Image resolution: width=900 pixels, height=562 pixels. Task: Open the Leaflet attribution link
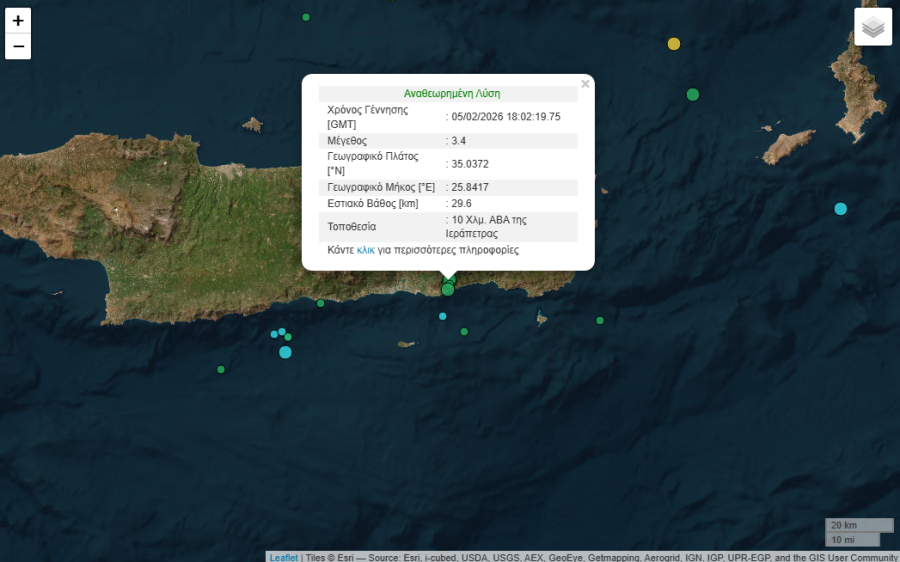pos(284,557)
